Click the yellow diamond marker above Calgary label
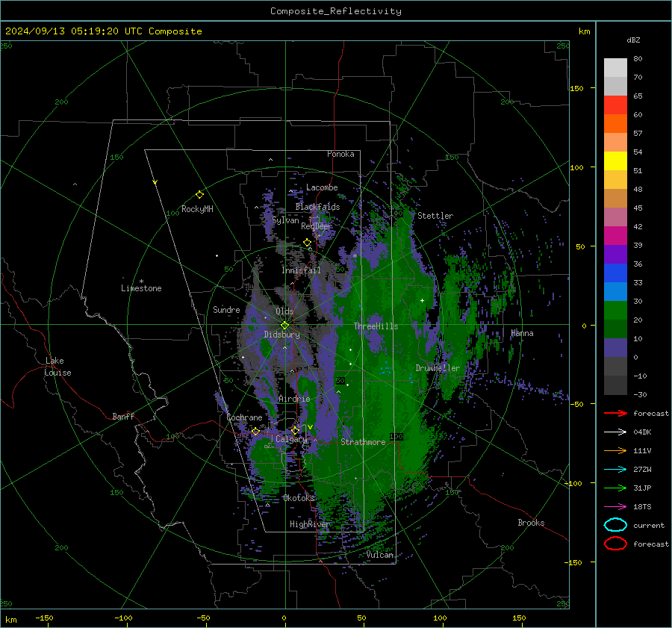The image size is (672, 628). point(295,430)
